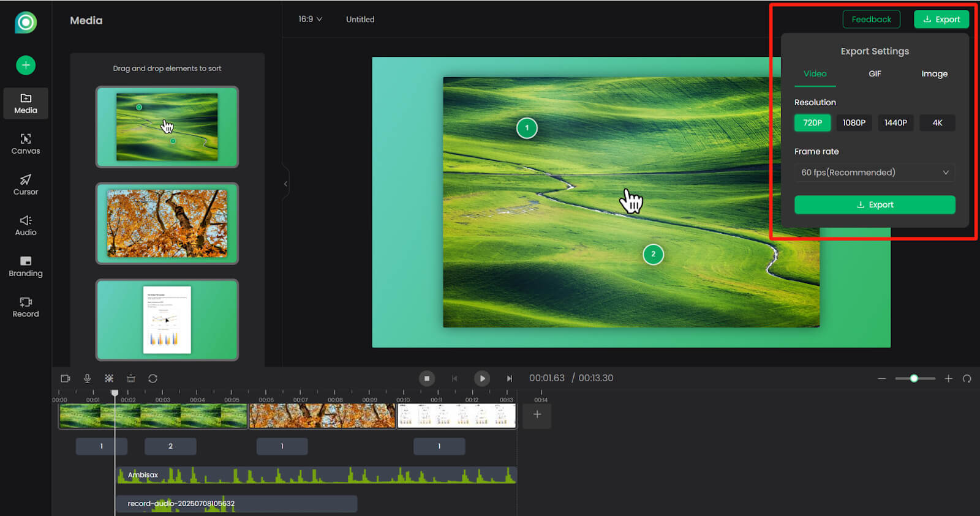The height and width of the screenshot is (516, 980).
Task: Select zoom block 2 under green clip
Action: (x=170, y=446)
